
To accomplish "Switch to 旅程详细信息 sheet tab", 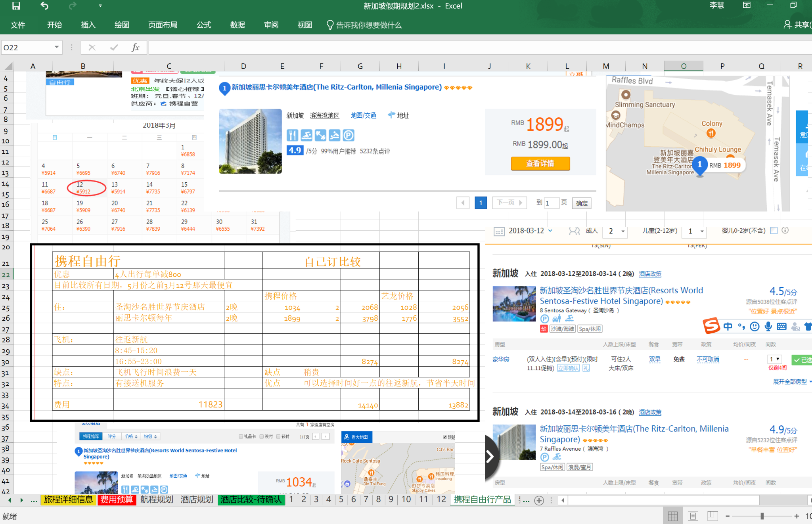I will click(x=68, y=499).
